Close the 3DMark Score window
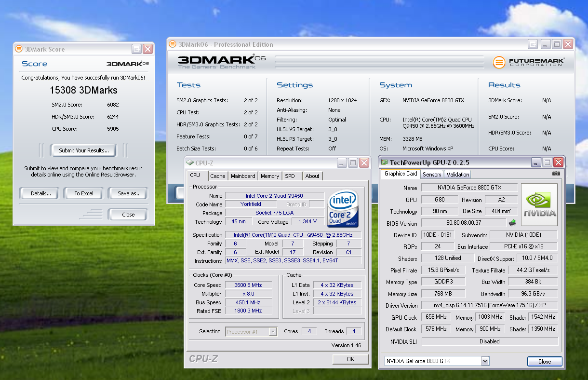This screenshot has width=588, height=380. (147, 49)
